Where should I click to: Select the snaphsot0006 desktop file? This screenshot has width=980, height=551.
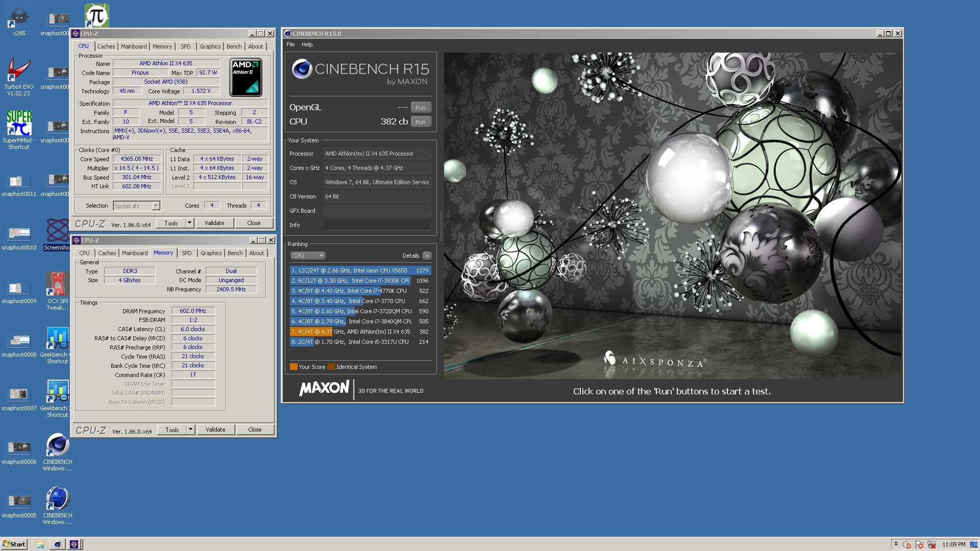coord(19,453)
